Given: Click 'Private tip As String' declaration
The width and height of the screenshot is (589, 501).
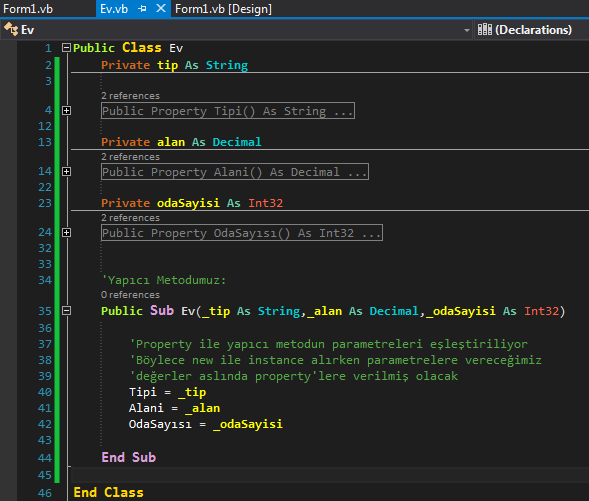Looking at the screenshot, I should [175, 65].
